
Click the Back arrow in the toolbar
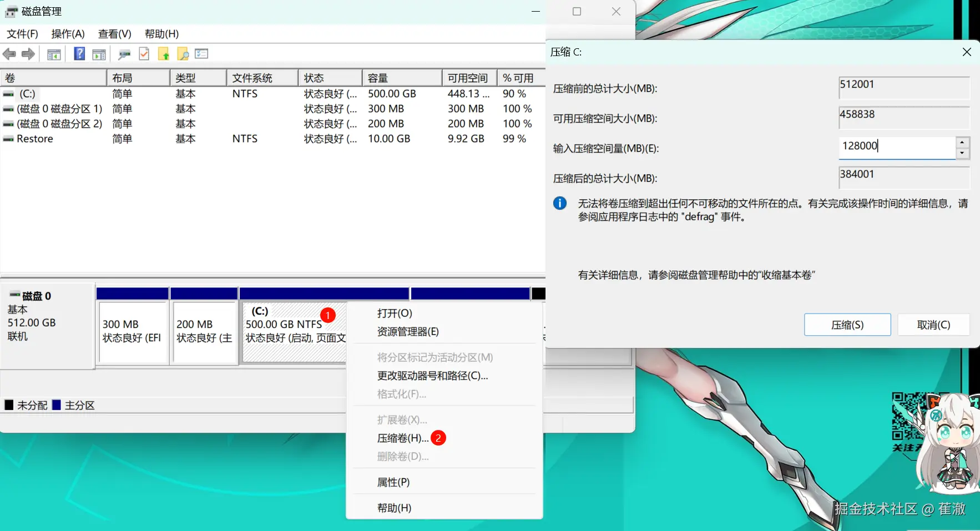(x=9, y=54)
